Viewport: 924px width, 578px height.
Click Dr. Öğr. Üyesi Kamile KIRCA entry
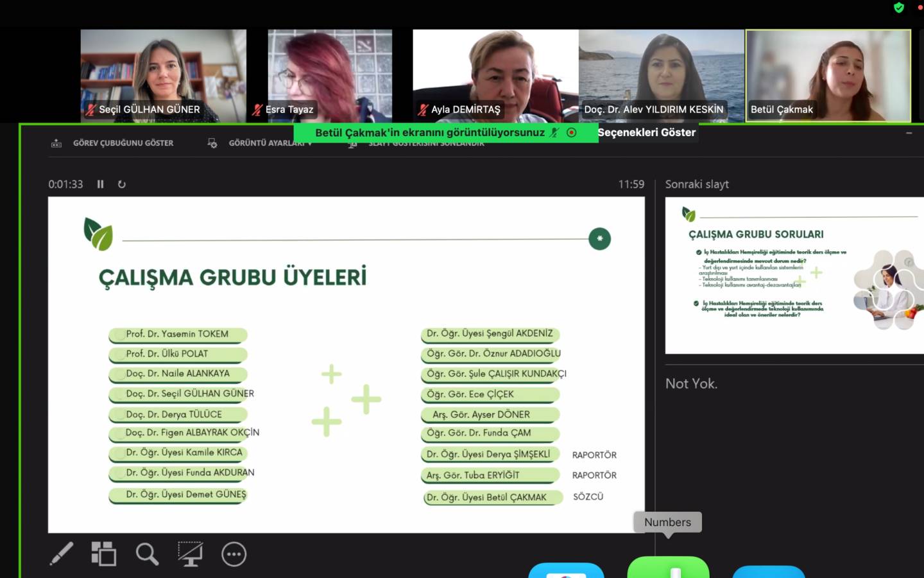[x=178, y=453]
